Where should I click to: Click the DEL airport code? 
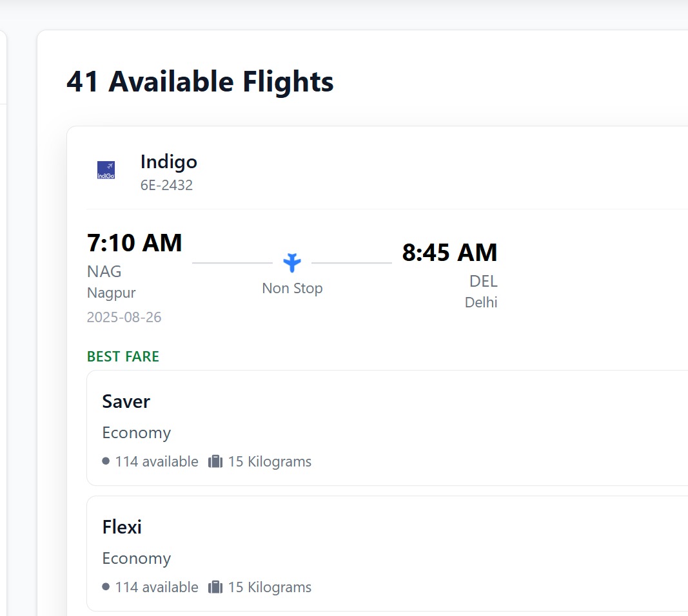pos(483,281)
